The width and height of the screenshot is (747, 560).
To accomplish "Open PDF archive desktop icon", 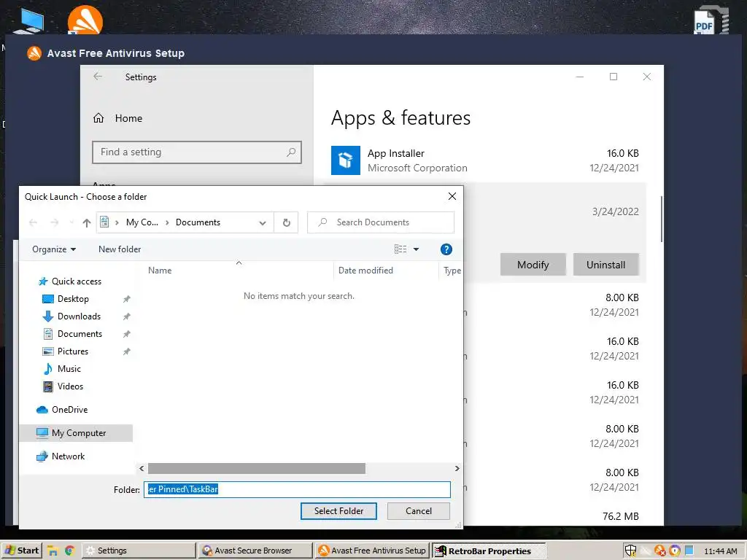I will click(711, 19).
